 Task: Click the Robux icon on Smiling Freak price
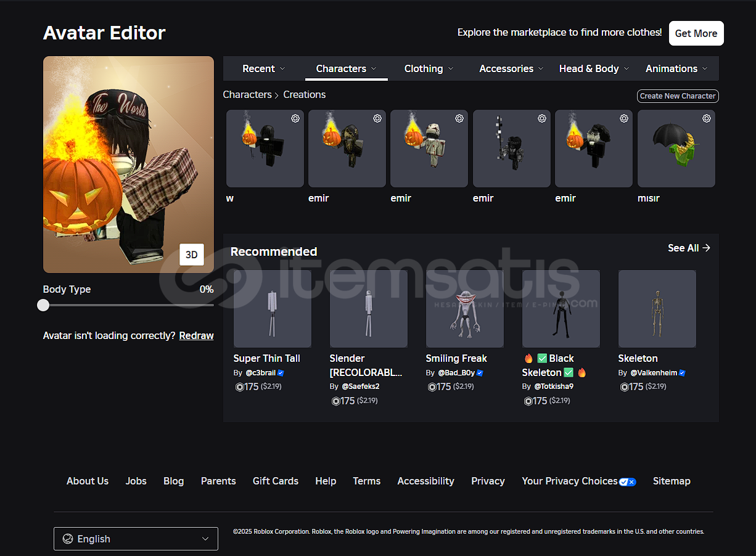click(x=432, y=387)
